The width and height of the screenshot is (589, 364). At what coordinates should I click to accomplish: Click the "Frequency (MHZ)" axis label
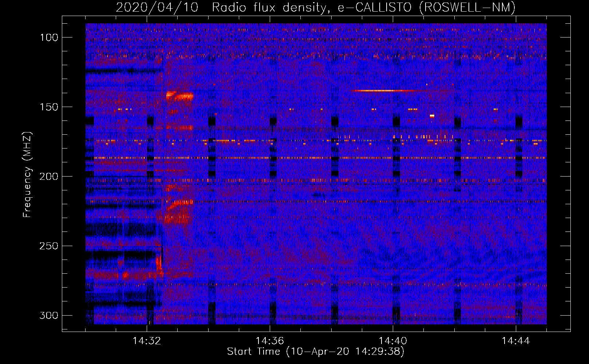coord(27,174)
